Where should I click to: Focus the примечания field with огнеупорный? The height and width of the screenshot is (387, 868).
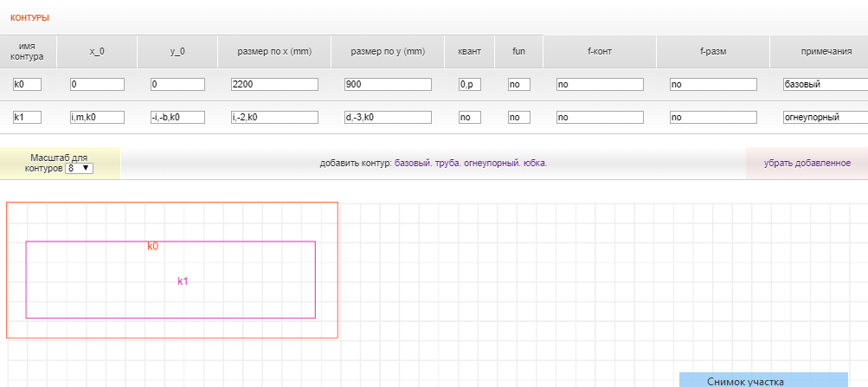(824, 117)
